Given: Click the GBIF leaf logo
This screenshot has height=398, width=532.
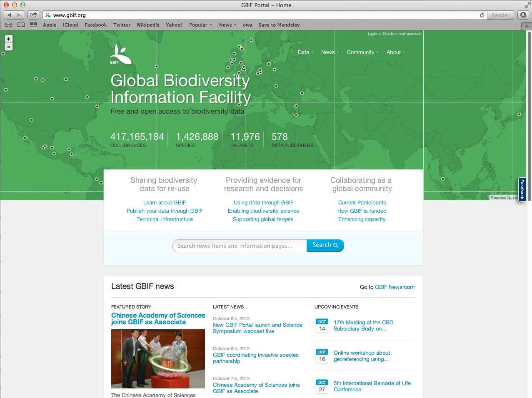Looking at the screenshot, I should point(120,55).
